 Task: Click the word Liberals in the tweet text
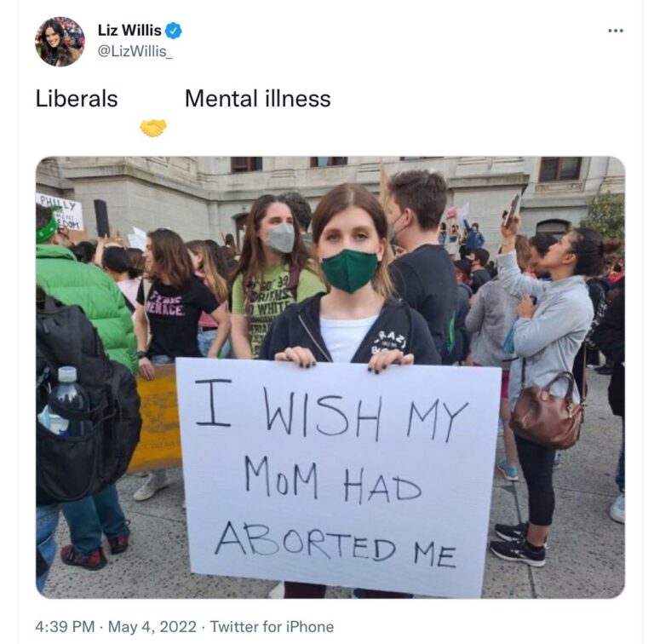[77, 99]
